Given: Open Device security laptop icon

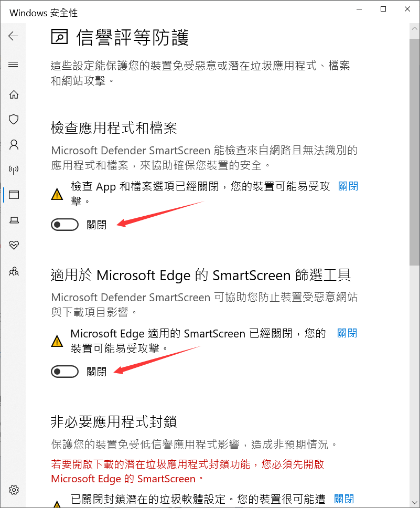Looking at the screenshot, I should tap(14, 220).
